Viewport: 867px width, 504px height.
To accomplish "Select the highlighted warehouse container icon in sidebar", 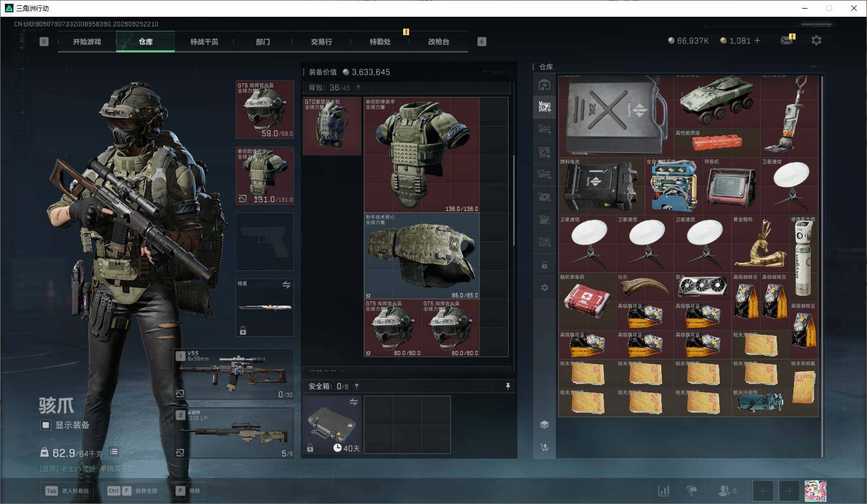I will 544,107.
